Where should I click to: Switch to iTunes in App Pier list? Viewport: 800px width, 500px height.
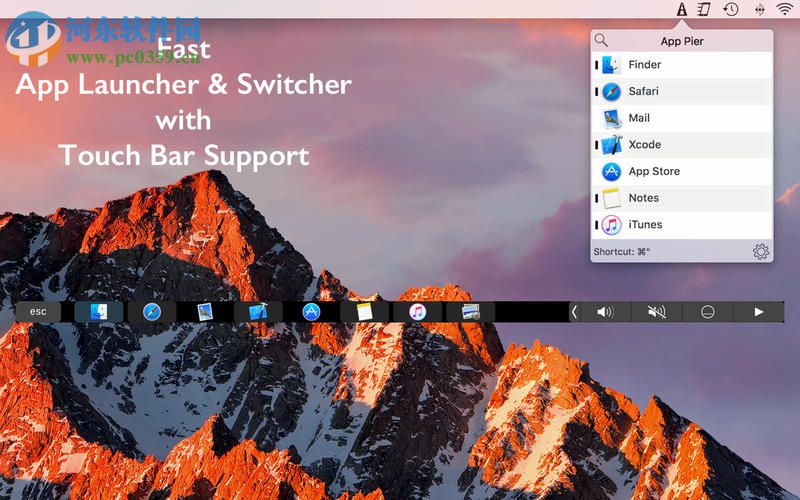click(x=682, y=224)
